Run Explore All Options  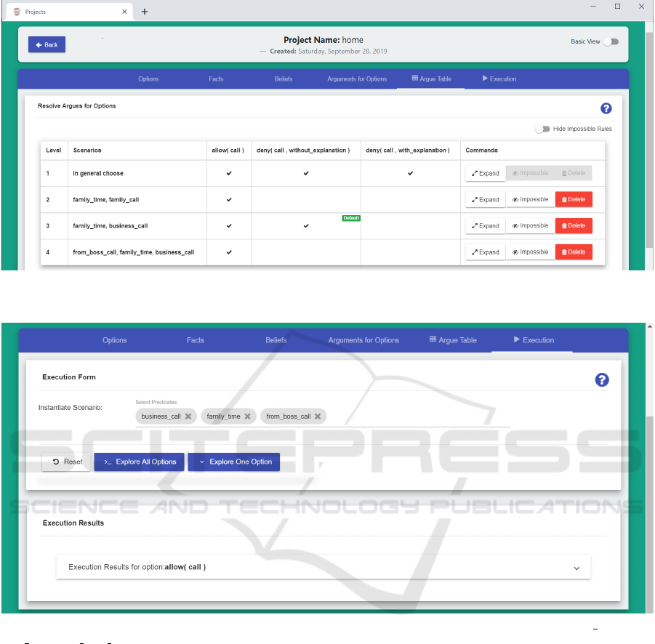click(139, 462)
